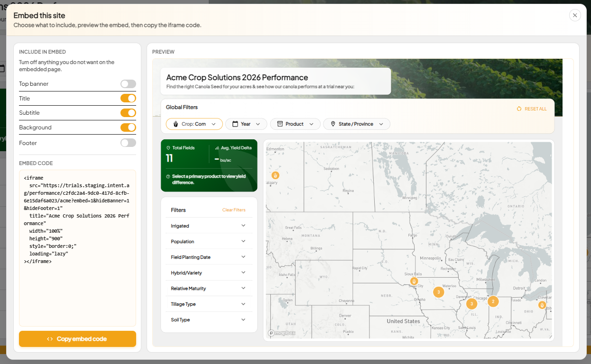Expand the Relative Maturity filter

point(209,288)
